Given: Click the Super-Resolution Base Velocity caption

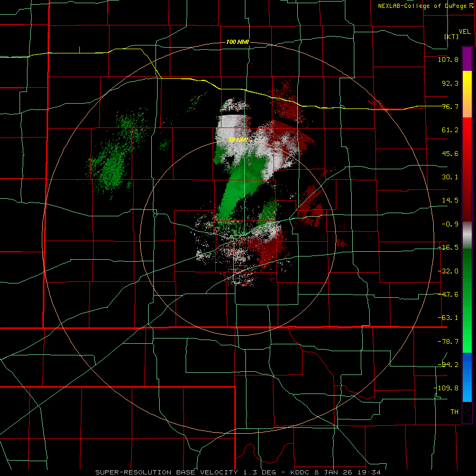Looking at the screenshot, I should point(237,472).
